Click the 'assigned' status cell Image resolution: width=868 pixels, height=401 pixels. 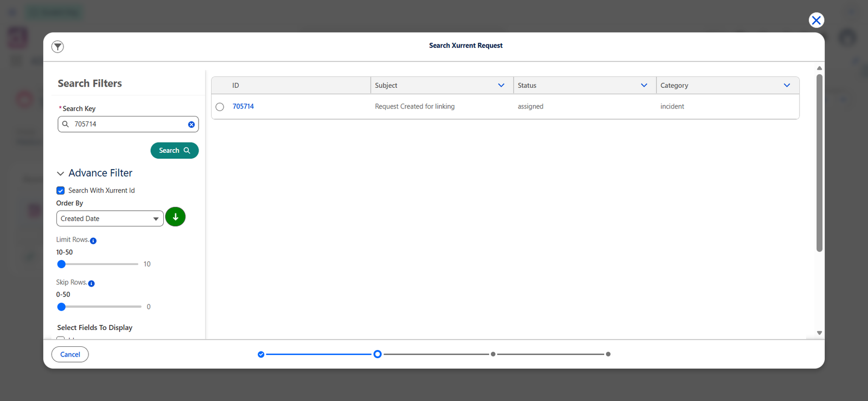point(531,107)
